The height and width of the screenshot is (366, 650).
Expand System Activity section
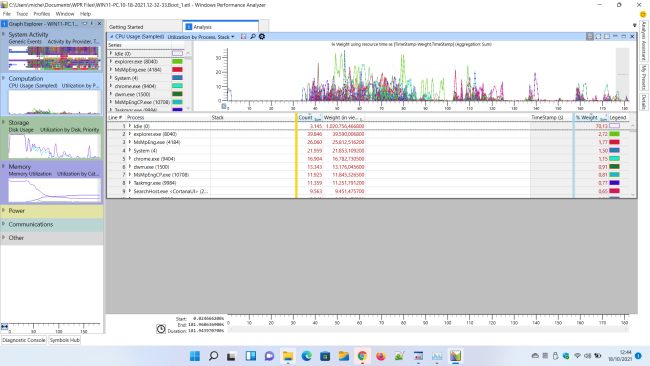4,34
